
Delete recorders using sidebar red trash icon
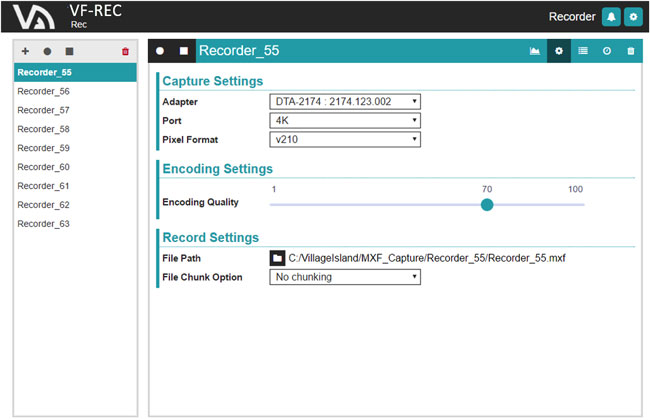(x=125, y=51)
